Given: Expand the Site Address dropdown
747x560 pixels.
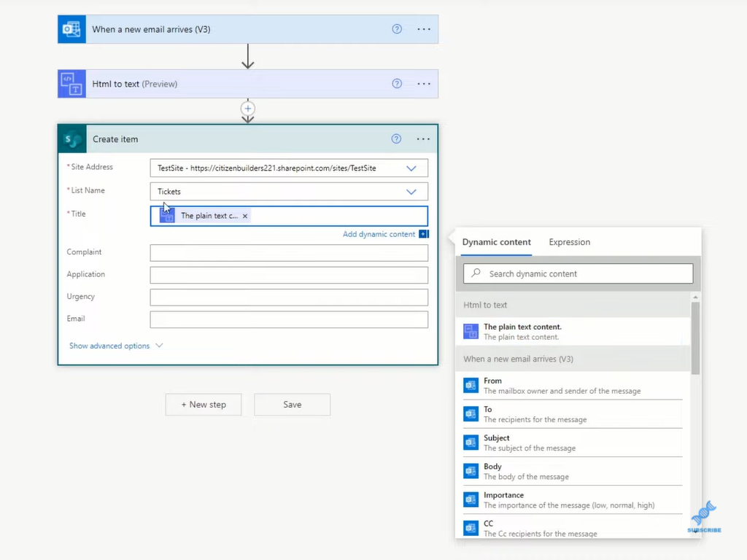Looking at the screenshot, I should 411,168.
